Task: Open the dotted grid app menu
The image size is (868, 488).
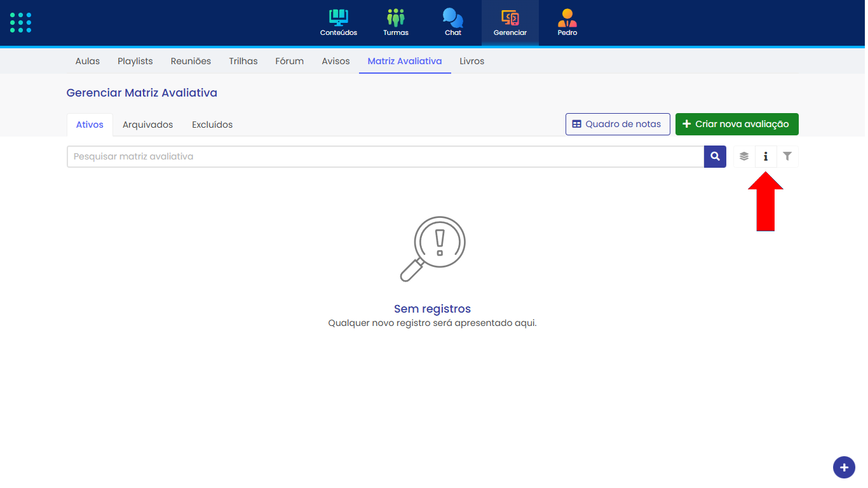Action: pos(21,22)
